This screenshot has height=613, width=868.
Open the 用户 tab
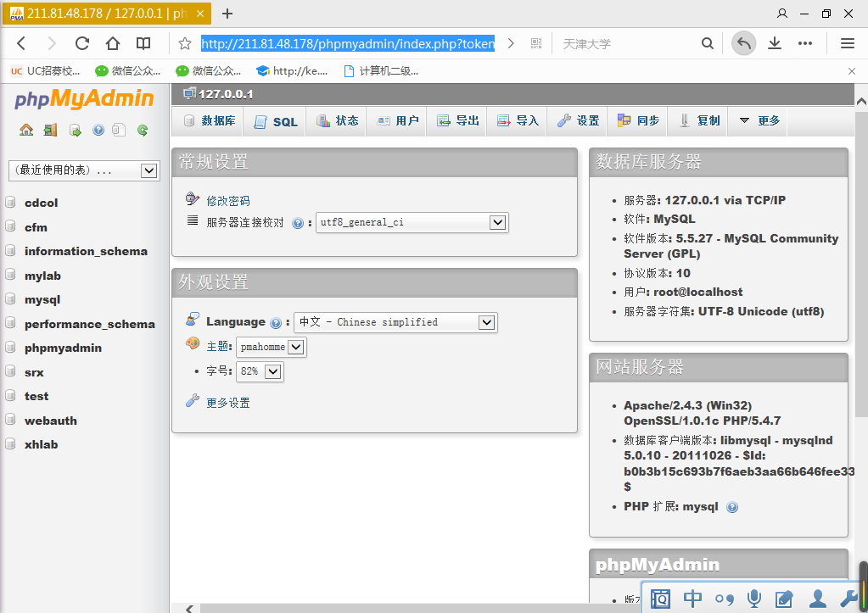(397, 120)
